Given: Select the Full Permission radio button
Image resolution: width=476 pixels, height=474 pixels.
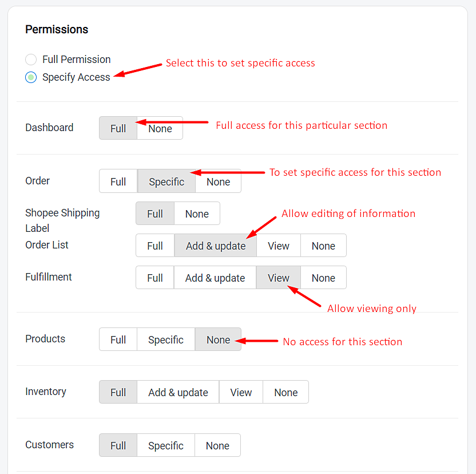Looking at the screenshot, I should 31,60.
